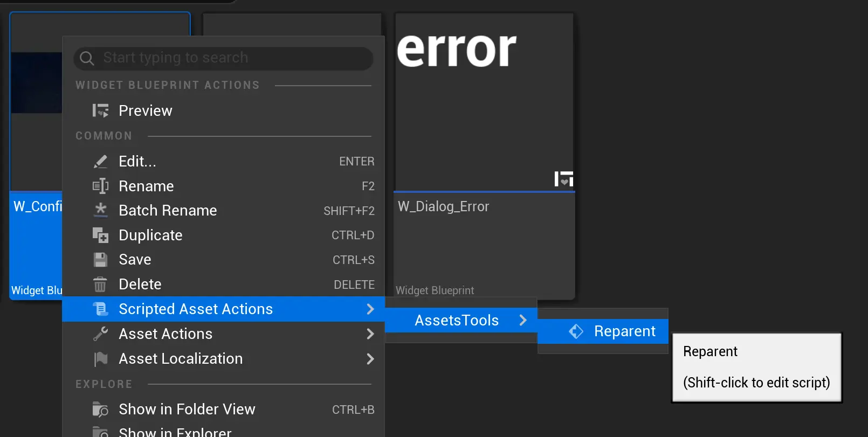Click the search magnifier icon
The height and width of the screenshot is (437, 868).
coord(87,58)
